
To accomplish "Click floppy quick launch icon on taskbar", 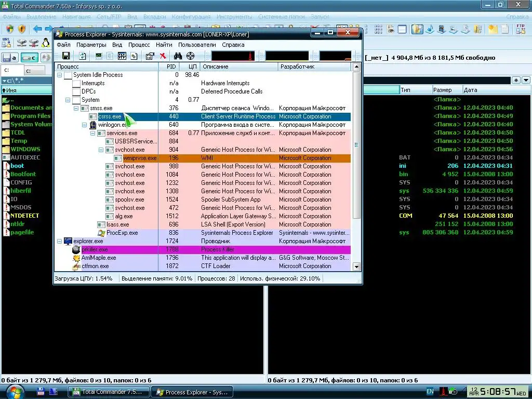I will click(x=41, y=392).
